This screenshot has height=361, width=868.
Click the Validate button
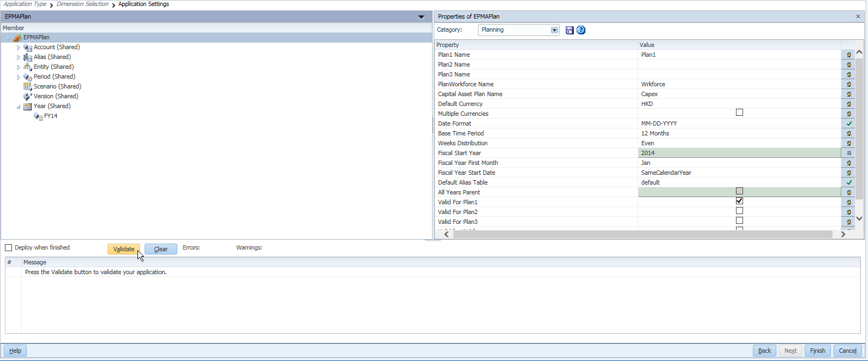coord(124,249)
